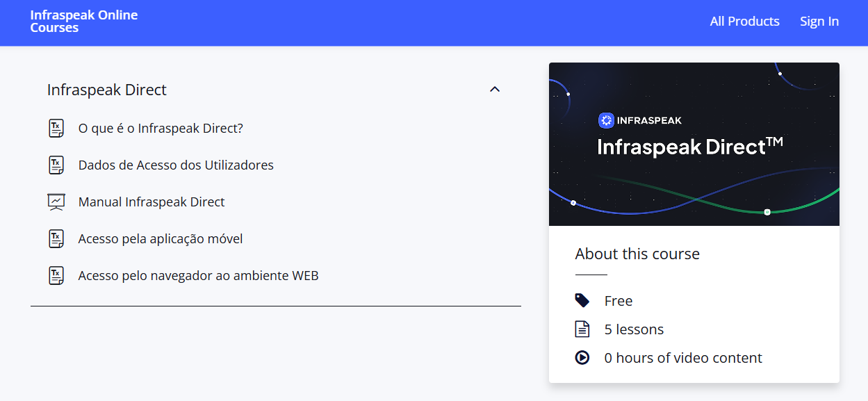Screen dimensions: 868x401
Task: Click the price tag icon next to Free
Action: click(582, 301)
